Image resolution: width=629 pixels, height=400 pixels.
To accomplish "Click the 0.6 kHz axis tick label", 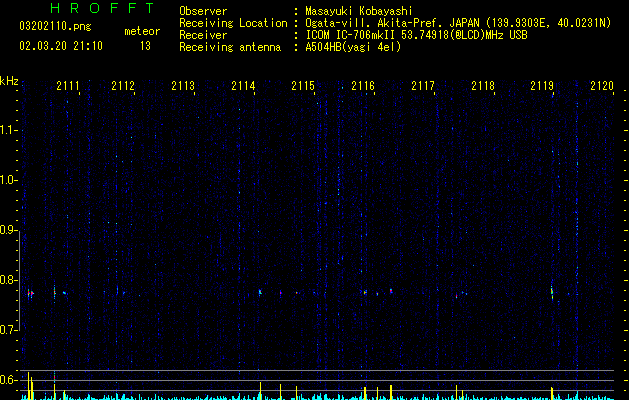I will 9,380.
